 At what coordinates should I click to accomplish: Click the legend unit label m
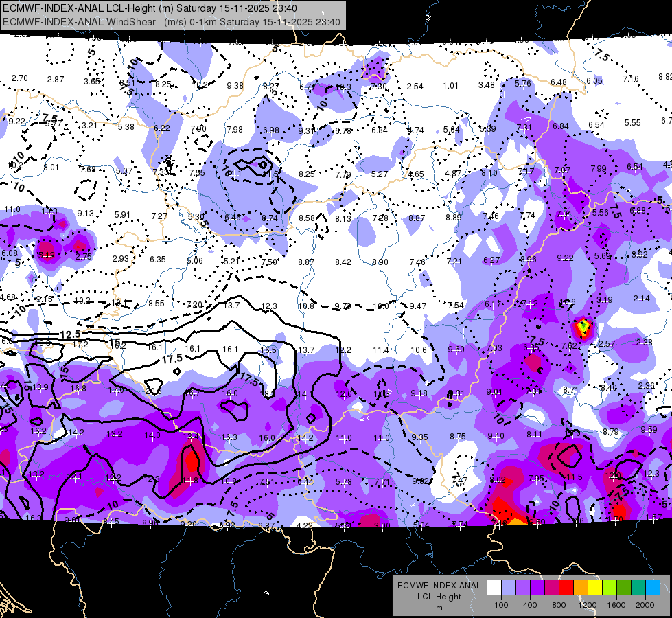click(x=439, y=608)
